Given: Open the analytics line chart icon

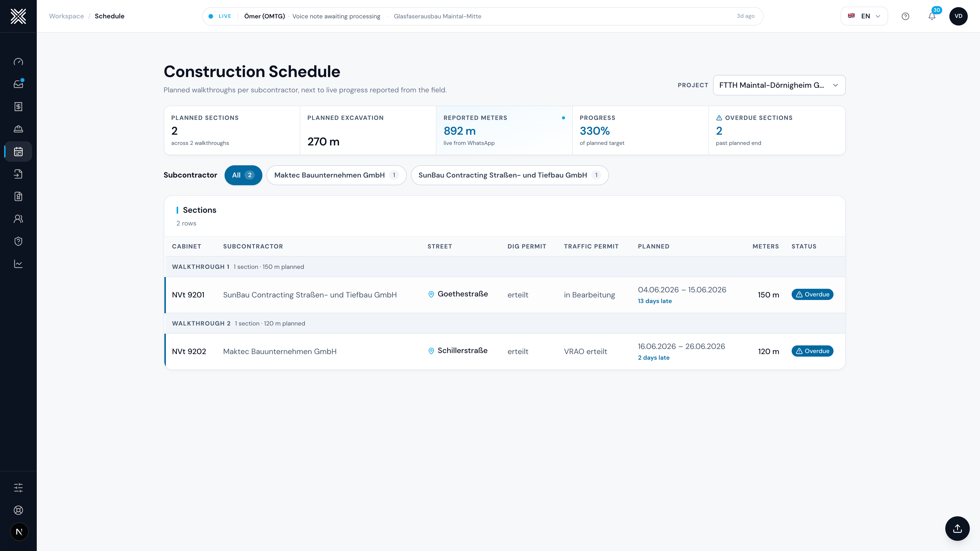Looking at the screenshot, I should pyautogui.click(x=18, y=264).
